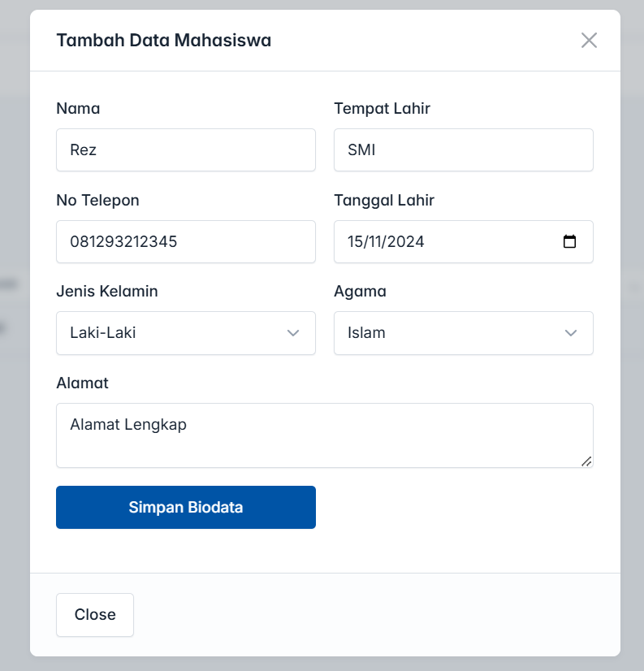Click the Tambah Data Mahasiswa title

[x=164, y=41]
